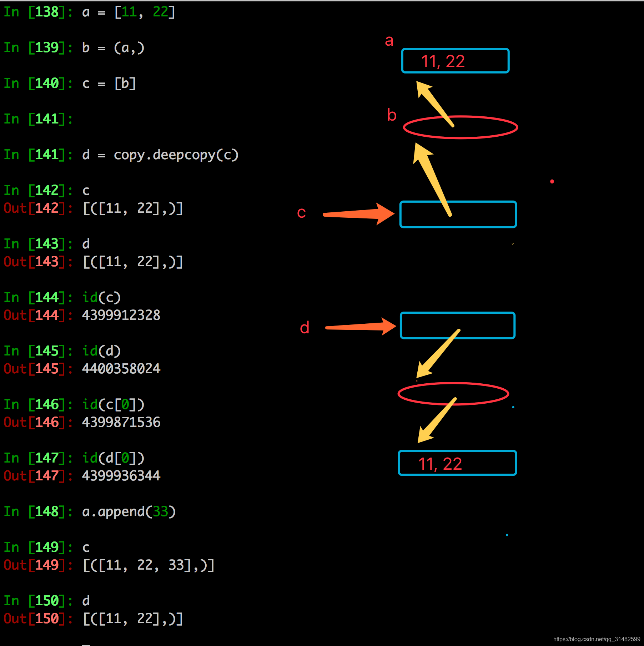Open the blog.csdn.net watermark link
The image size is (644, 646).
[596, 639]
